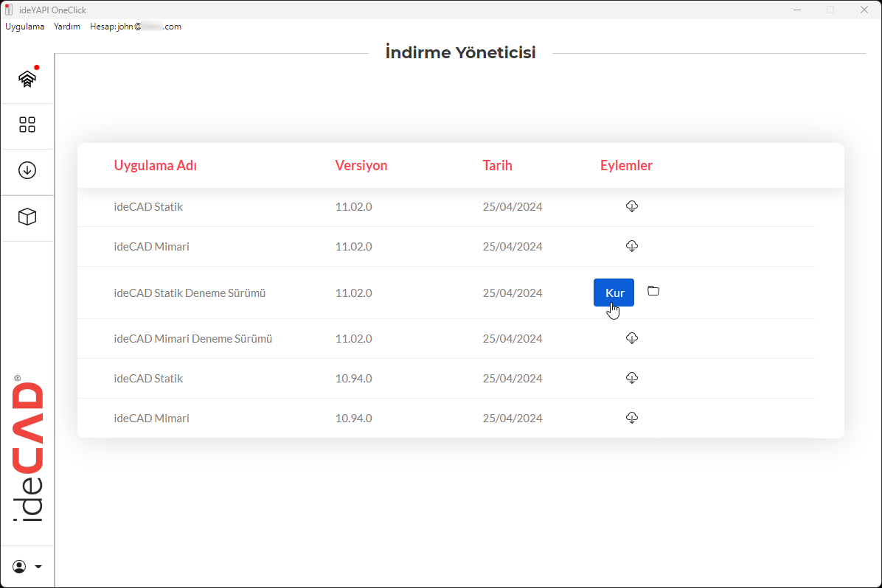Click the Uygulama Adı column header

point(155,166)
